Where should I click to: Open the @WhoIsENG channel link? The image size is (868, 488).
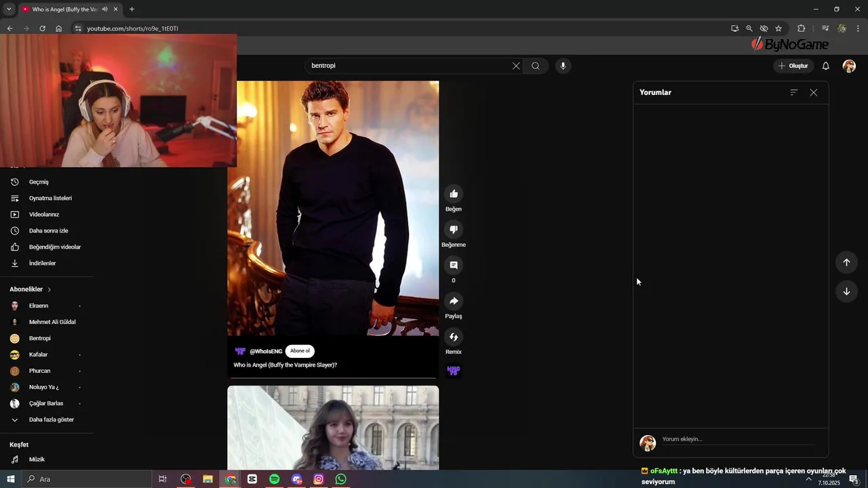point(266,351)
